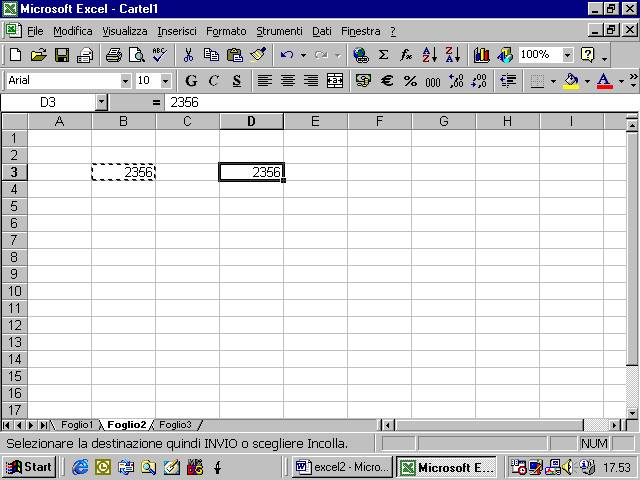Viewport: 640px width, 480px height.
Task: Decrease the cell indent
Action: [508, 80]
